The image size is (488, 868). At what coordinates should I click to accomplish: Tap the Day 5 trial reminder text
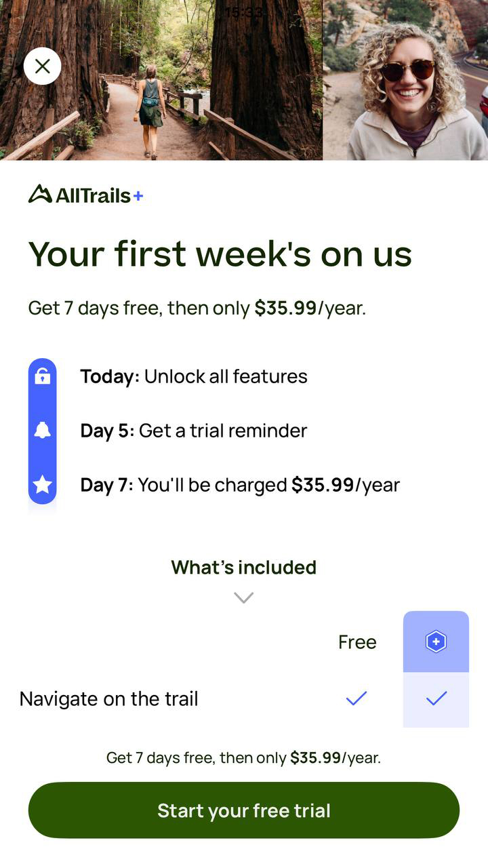(194, 431)
